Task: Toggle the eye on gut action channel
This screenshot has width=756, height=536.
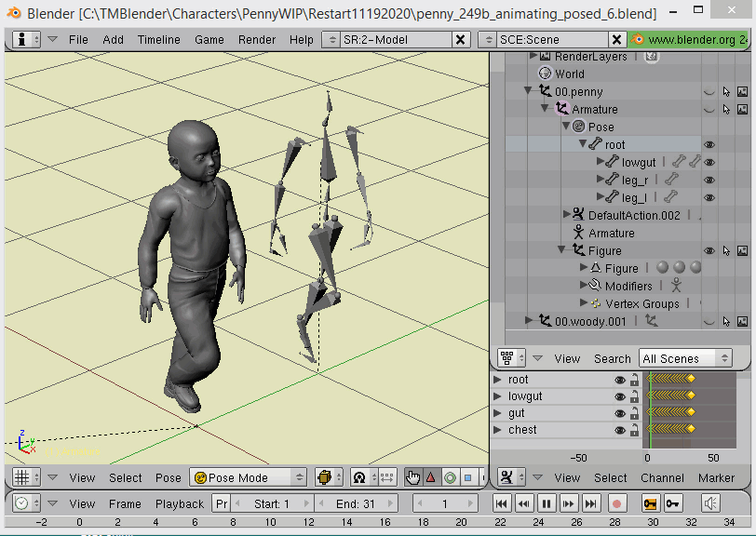Action: coord(619,413)
